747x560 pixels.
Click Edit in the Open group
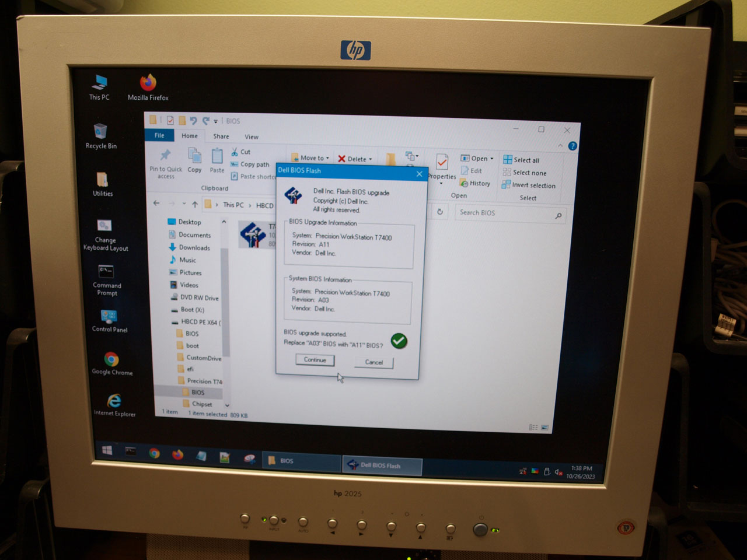tap(472, 171)
